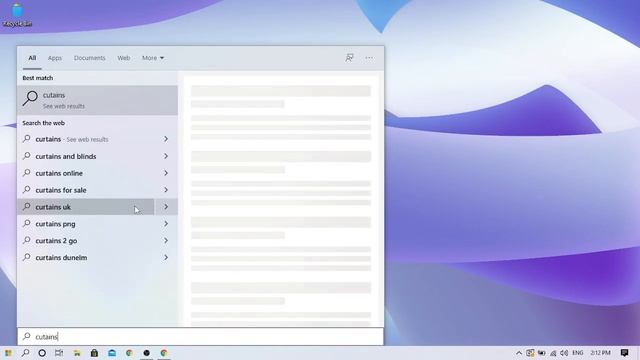Expand the 'curtains and blinds' chevron arrow

click(x=166, y=156)
